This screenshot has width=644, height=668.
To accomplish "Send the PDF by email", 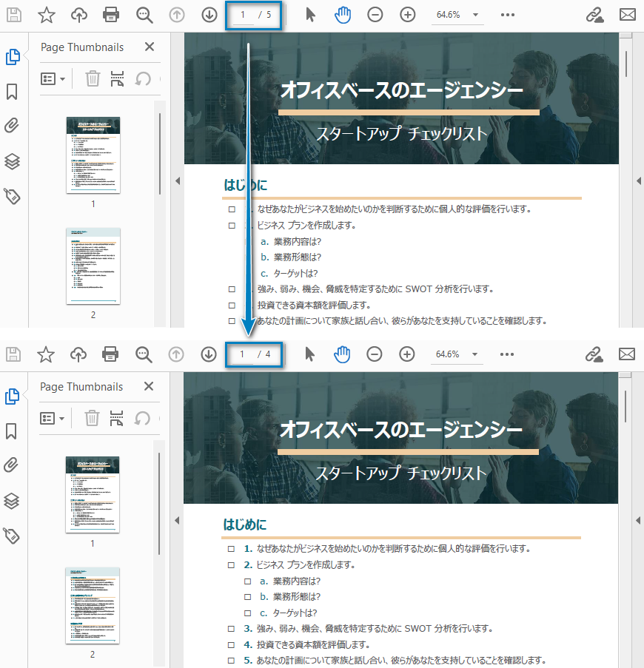I will [x=627, y=14].
